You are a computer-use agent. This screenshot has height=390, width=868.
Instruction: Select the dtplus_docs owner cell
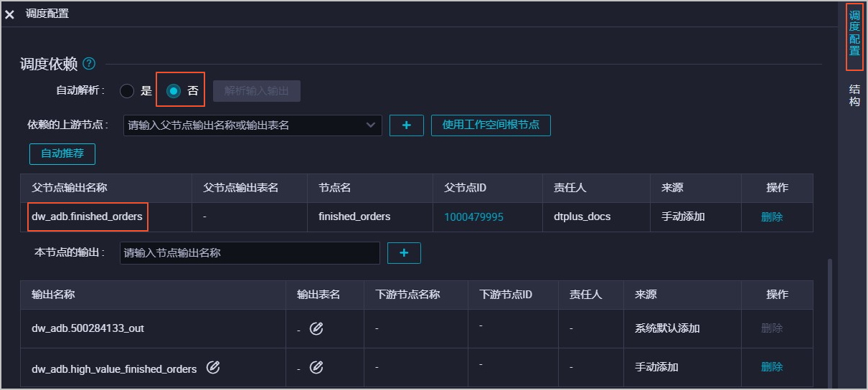tap(582, 217)
